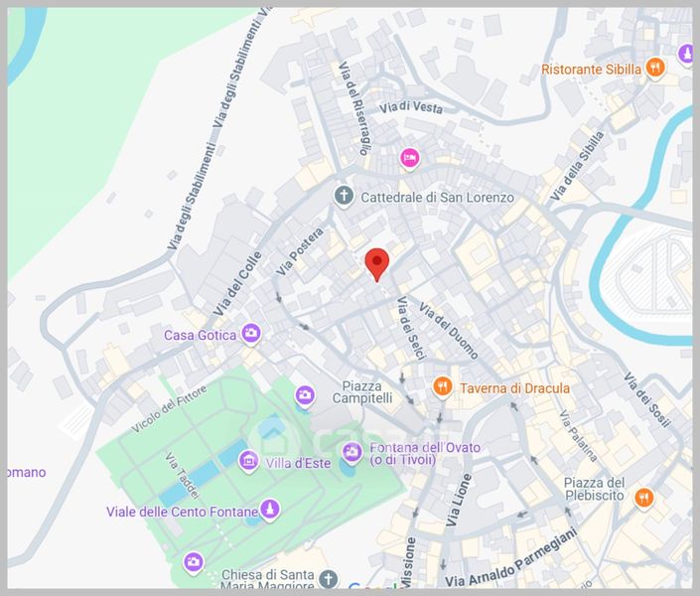Image resolution: width=700 pixels, height=596 pixels.
Task: Open the Taverna di Dracula restaurant icon
Action: click(443, 387)
